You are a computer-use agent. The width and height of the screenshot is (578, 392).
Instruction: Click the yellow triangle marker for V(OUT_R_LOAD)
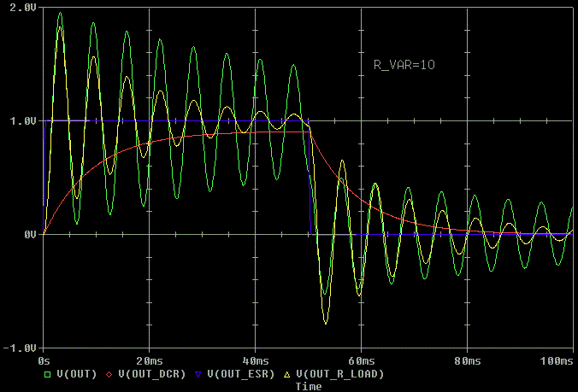click(x=286, y=374)
